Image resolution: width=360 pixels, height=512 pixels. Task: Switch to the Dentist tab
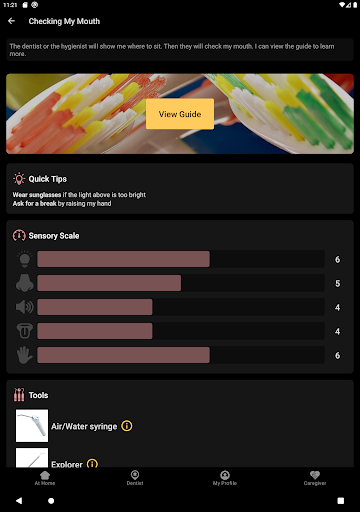(x=135, y=478)
